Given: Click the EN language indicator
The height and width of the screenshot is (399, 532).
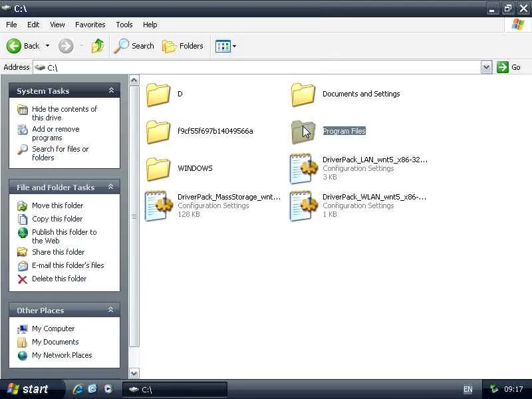Looking at the screenshot, I should point(468,389).
